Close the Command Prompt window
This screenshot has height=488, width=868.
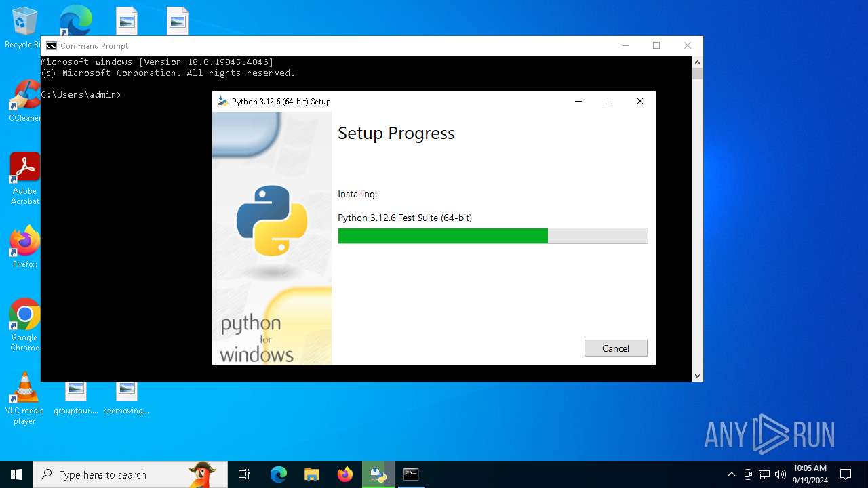click(x=688, y=46)
